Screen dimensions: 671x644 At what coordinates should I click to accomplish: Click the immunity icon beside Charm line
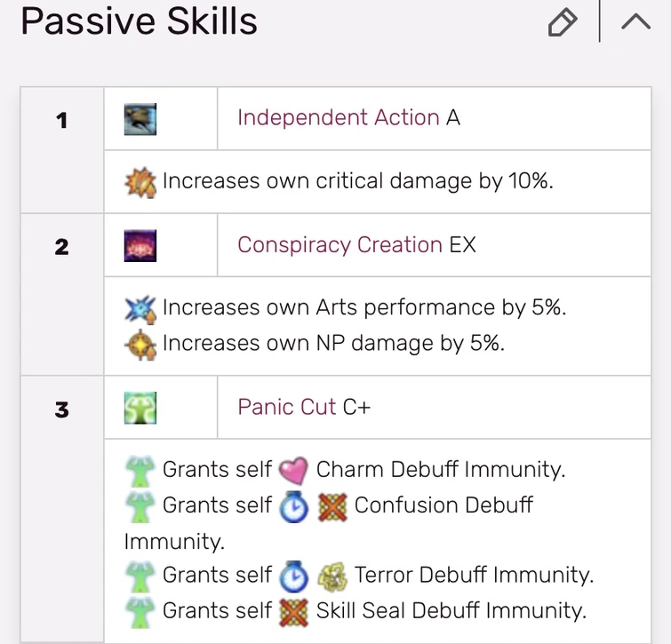140,470
